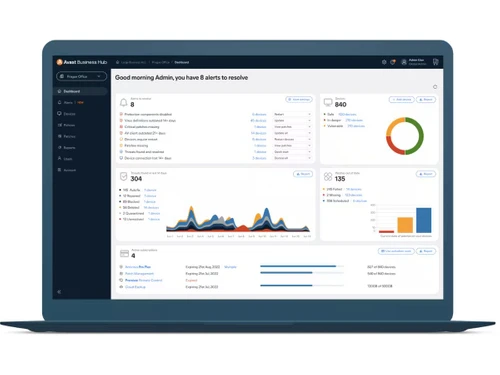Image resolution: width=500 pixels, height=375 pixels.
Task: Click Report button in the threats card
Action: pyautogui.click(x=303, y=174)
